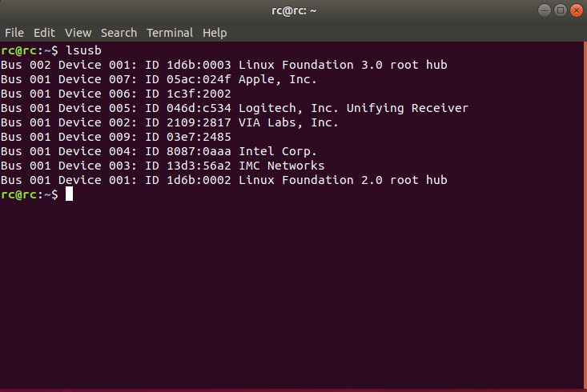Open the Search menu
The width and height of the screenshot is (587, 392).
click(119, 33)
